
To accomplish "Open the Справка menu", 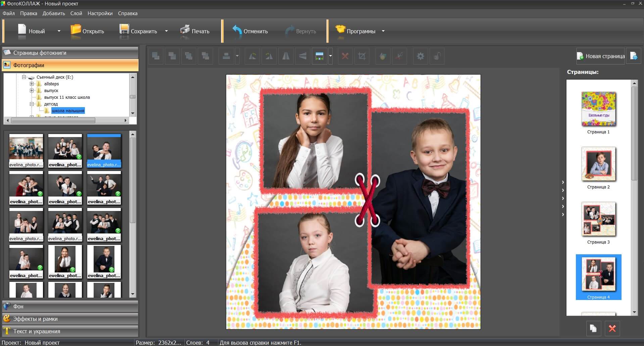I will click(x=128, y=13).
